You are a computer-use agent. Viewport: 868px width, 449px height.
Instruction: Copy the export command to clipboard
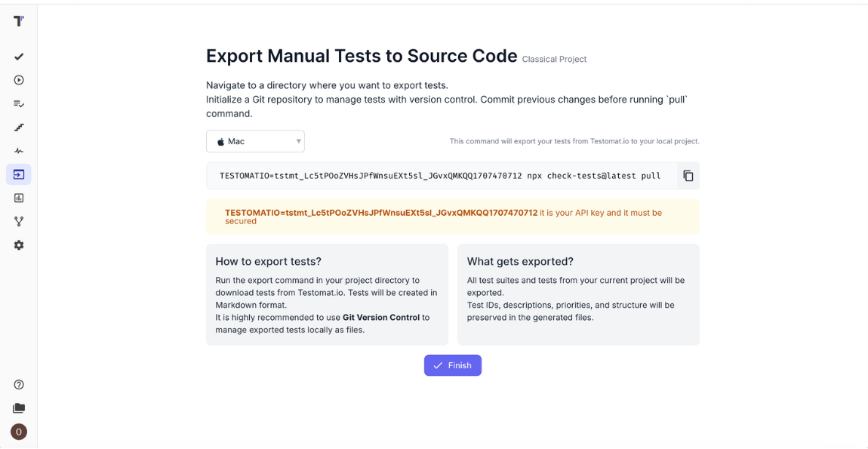pyautogui.click(x=688, y=176)
